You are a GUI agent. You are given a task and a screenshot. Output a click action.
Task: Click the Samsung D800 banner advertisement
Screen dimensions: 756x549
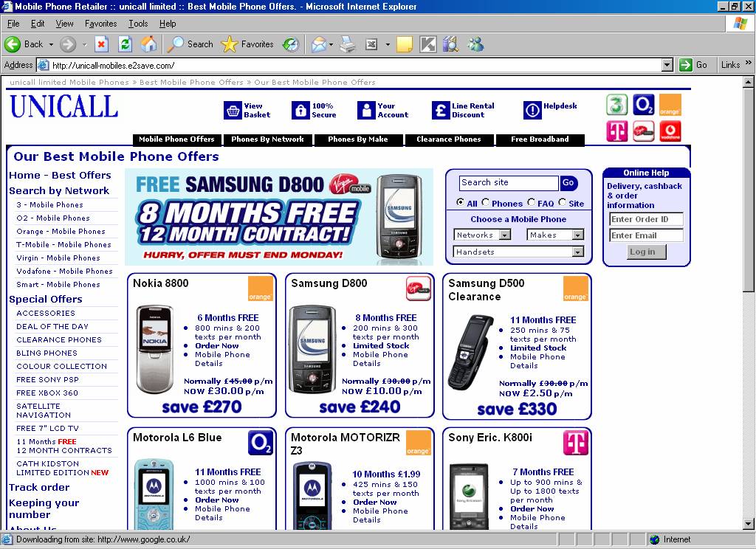pyautogui.click(x=278, y=217)
